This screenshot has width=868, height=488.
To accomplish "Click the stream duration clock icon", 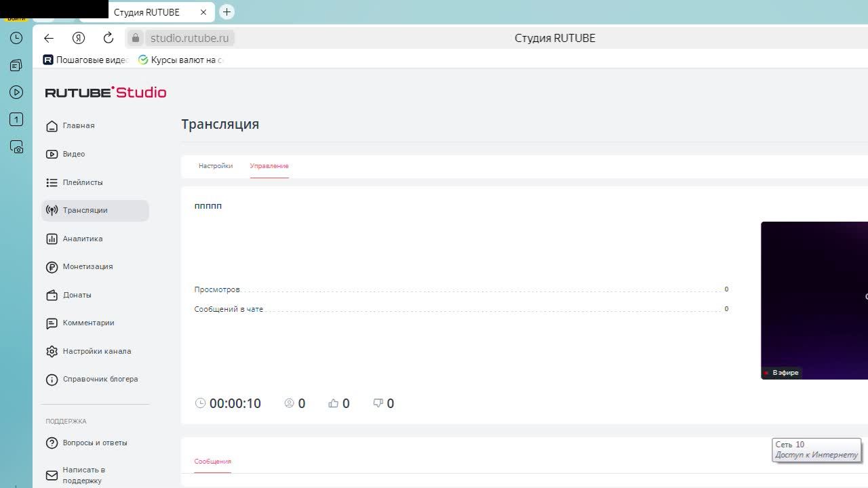I will 200,403.
